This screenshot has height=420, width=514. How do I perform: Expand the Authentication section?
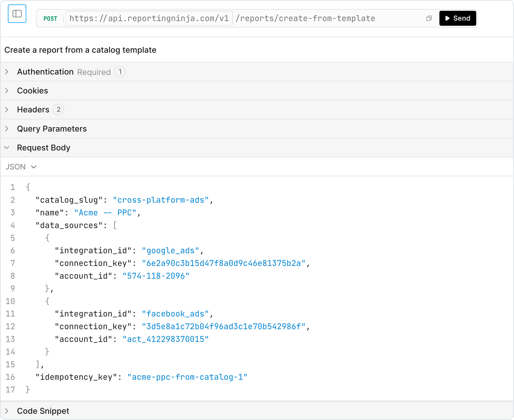(257, 72)
